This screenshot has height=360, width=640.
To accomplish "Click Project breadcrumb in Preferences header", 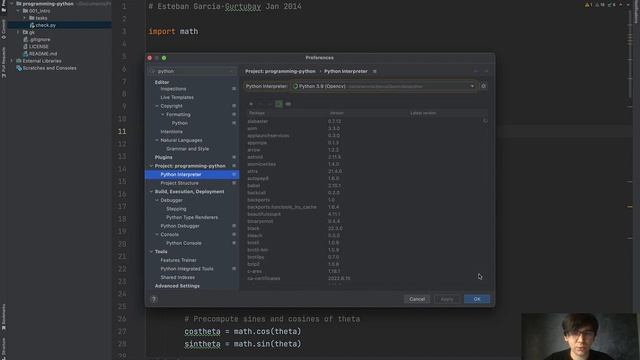I will point(280,71).
